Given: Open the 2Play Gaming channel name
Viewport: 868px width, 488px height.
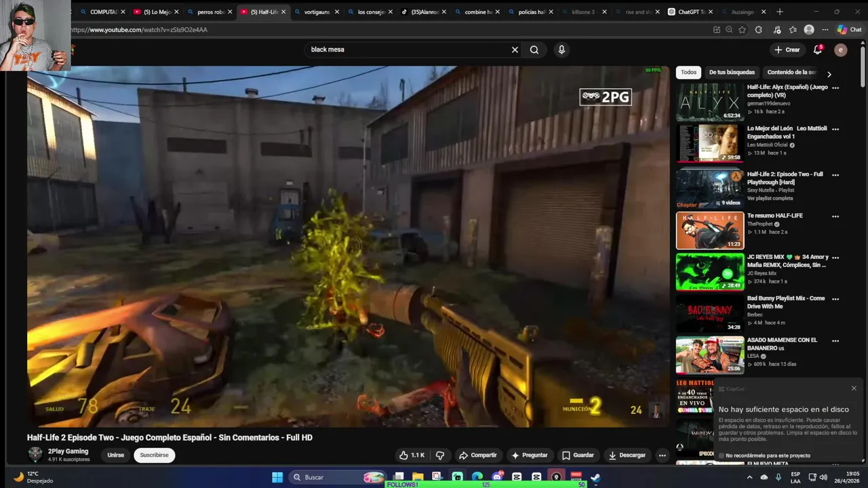Looking at the screenshot, I should [68, 451].
